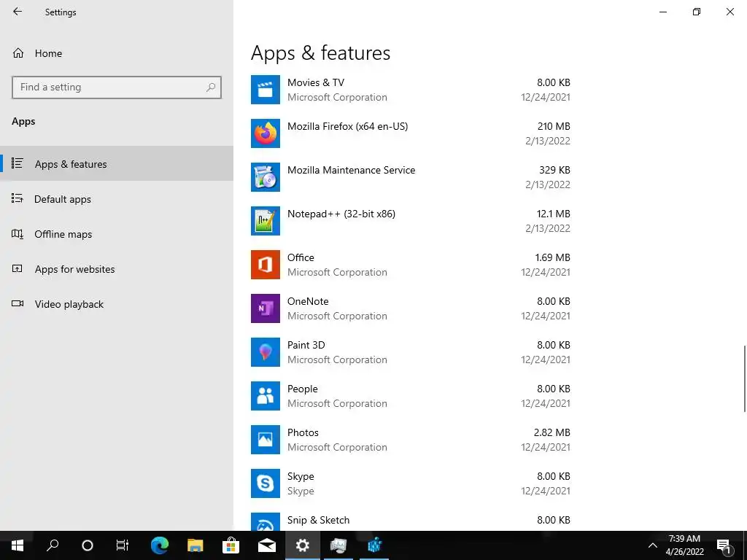Select the People app name
This screenshot has width=747, height=560.
click(x=303, y=389)
